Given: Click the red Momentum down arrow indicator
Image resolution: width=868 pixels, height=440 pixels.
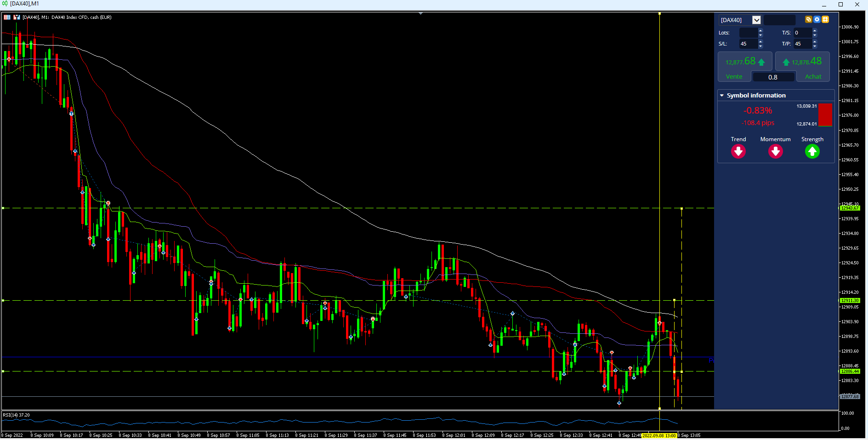Looking at the screenshot, I should click(x=776, y=151).
